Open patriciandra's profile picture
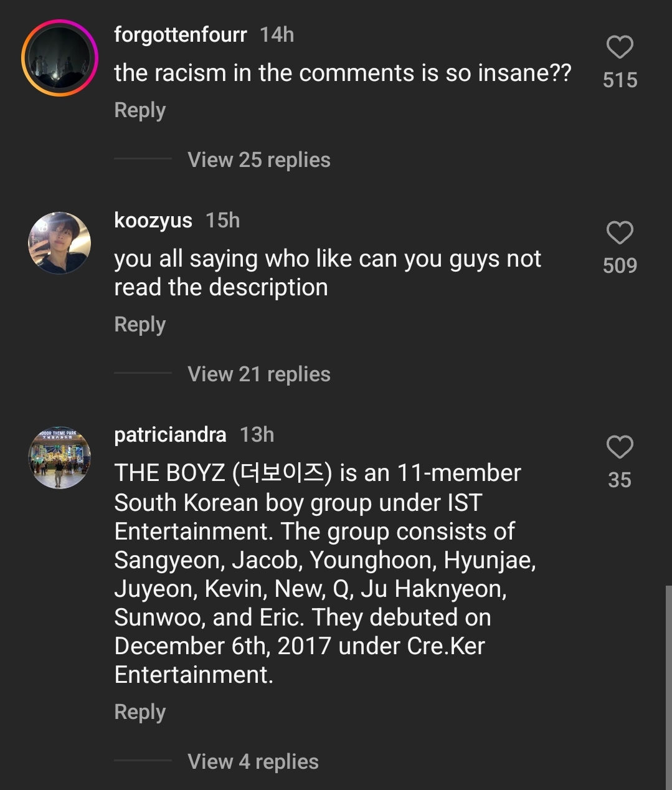This screenshot has width=672, height=790. (60, 458)
